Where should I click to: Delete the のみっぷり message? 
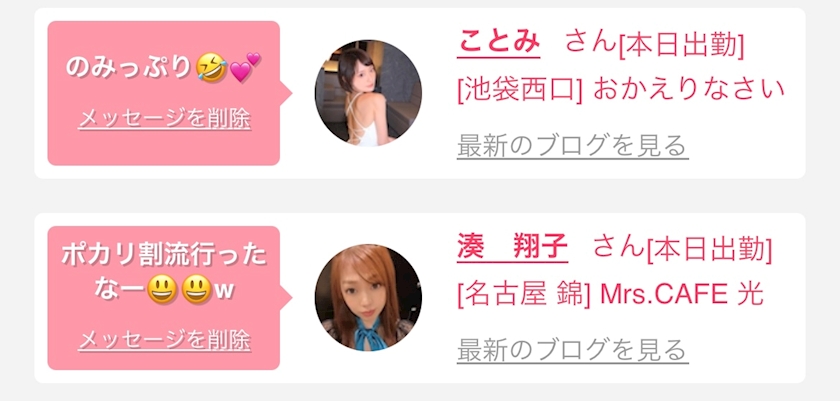(x=164, y=119)
